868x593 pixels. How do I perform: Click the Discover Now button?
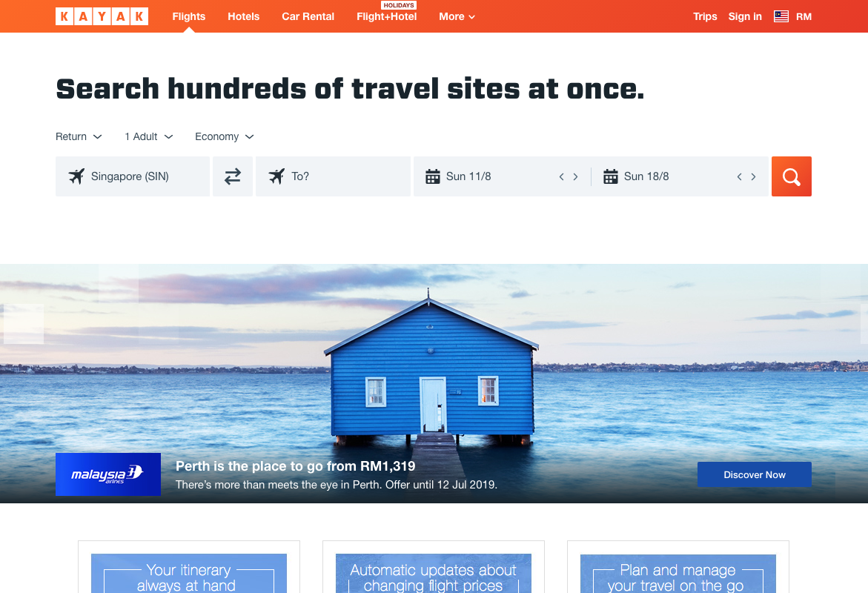[x=754, y=474]
